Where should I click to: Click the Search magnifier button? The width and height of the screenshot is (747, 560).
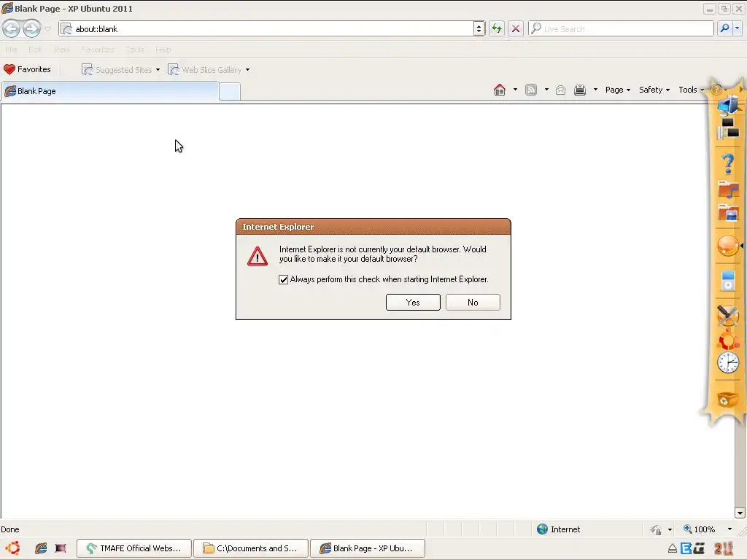pyautogui.click(x=724, y=28)
